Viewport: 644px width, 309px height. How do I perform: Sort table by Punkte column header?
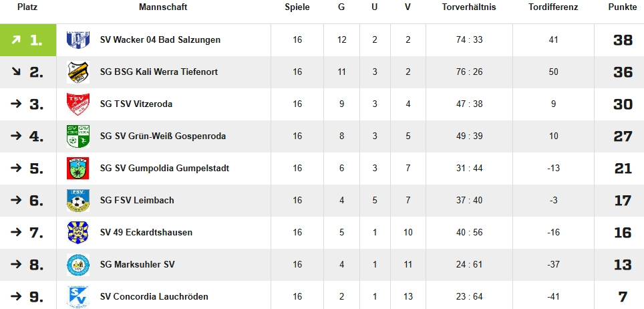click(623, 7)
